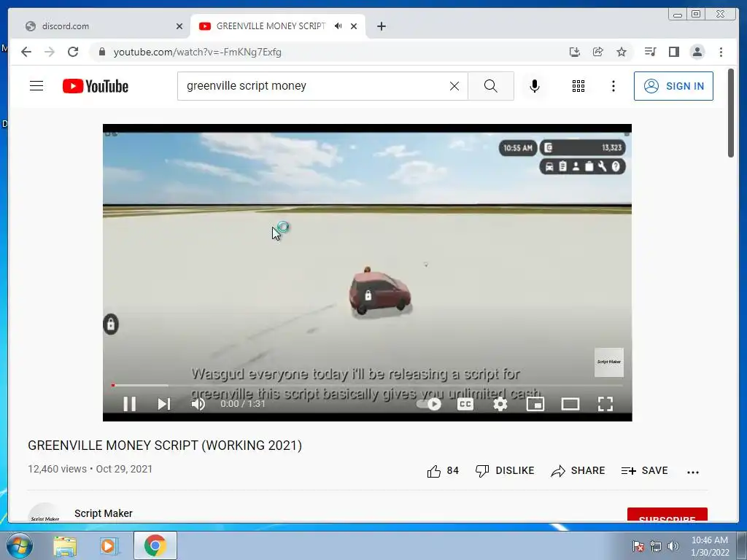Open Windows Explorer from taskbar
This screenshot has height=560, width=747.
pyautogui.click(x=65, y=545)
